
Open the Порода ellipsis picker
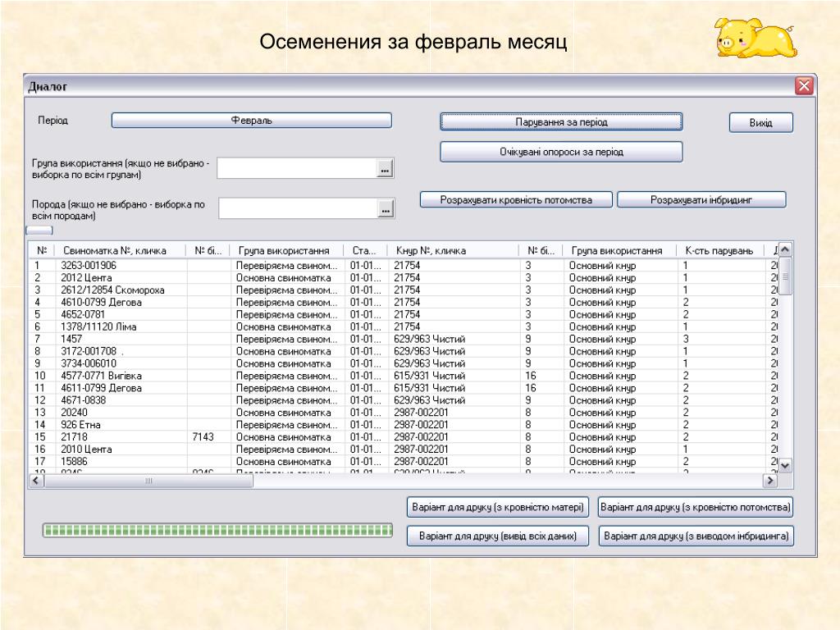click(386, 209)
